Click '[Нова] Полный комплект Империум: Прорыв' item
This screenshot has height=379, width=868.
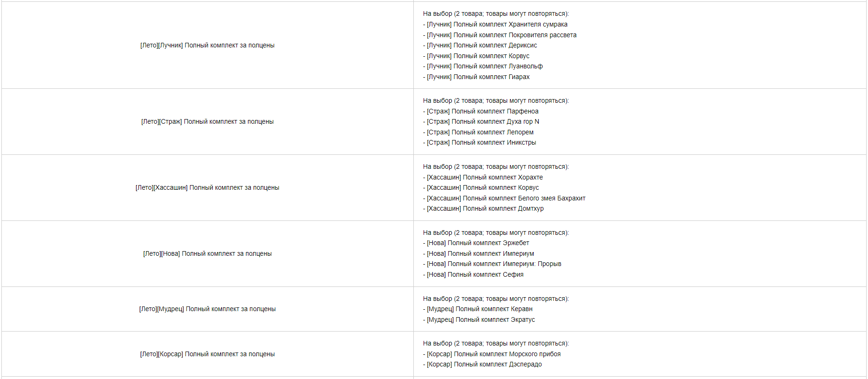(x=492, y=264)
